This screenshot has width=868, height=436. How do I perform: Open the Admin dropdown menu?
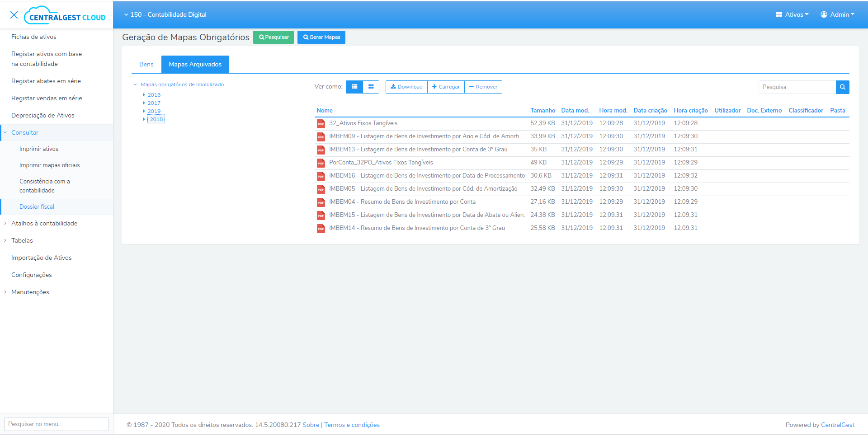pos(837,14)
